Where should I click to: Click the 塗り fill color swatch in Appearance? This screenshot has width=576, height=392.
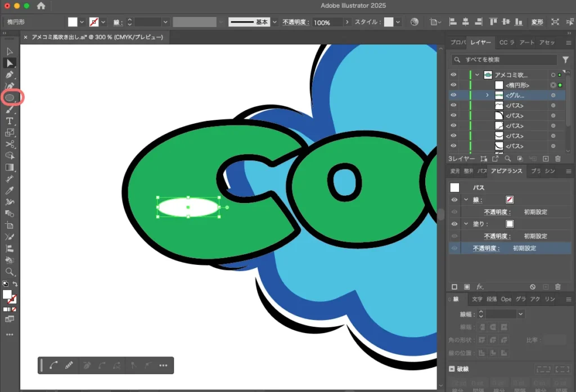(510, 224)
